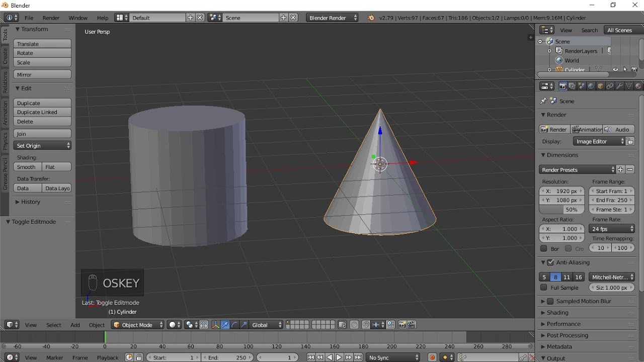The image size is (644, 362).
Task: Toggle Cylinder visibility eye in outliner
Action: click(616, 69)
